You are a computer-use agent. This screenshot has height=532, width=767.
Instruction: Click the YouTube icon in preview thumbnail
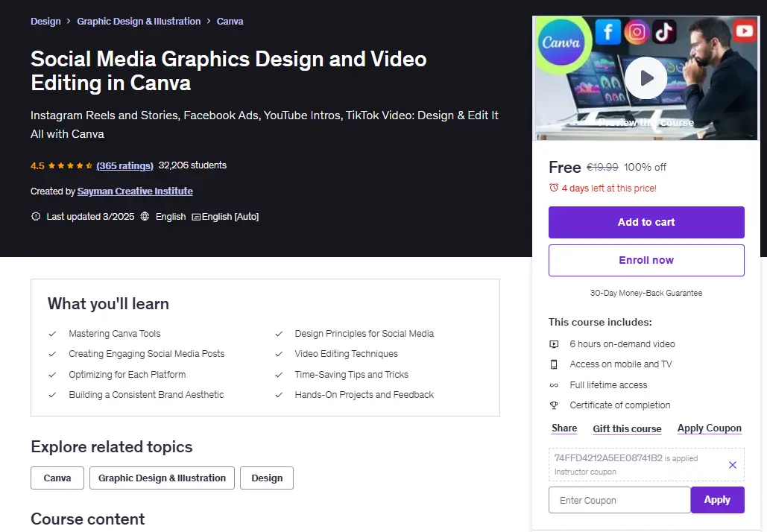[x=745, y=31]
